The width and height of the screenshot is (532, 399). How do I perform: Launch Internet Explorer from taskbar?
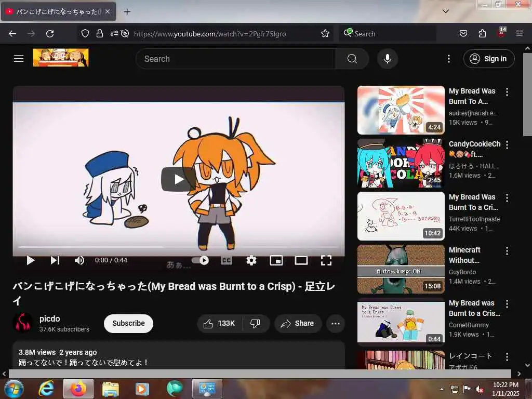click(x=46, y=389)
